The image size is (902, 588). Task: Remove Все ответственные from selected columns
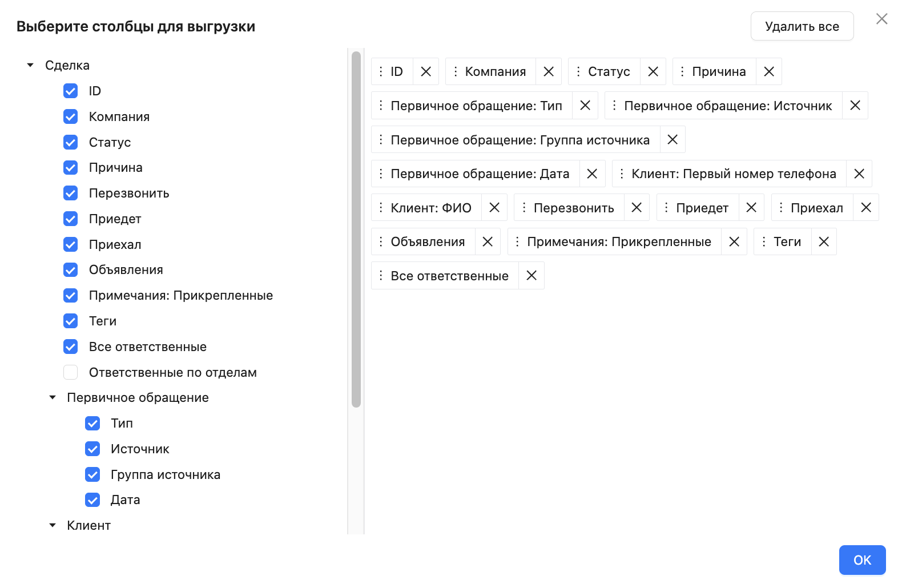tap(531, 276)
